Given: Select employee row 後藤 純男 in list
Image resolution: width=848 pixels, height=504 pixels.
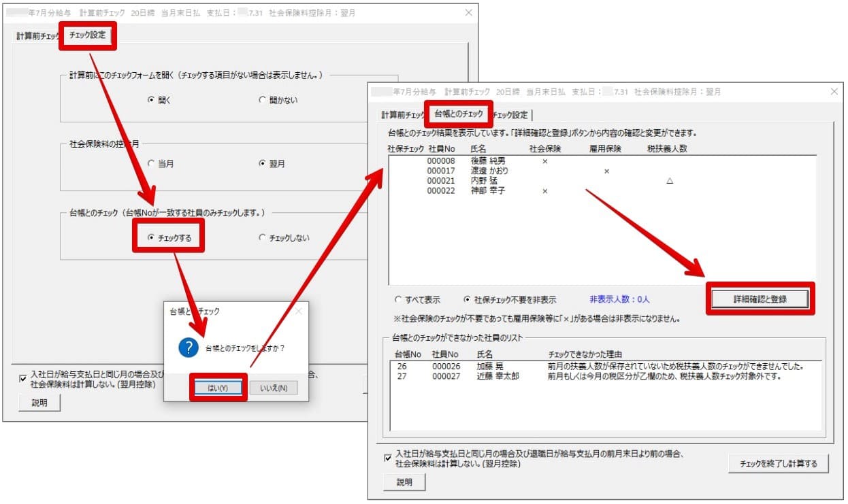Looking at the screenshot, I should pos(487,161).
